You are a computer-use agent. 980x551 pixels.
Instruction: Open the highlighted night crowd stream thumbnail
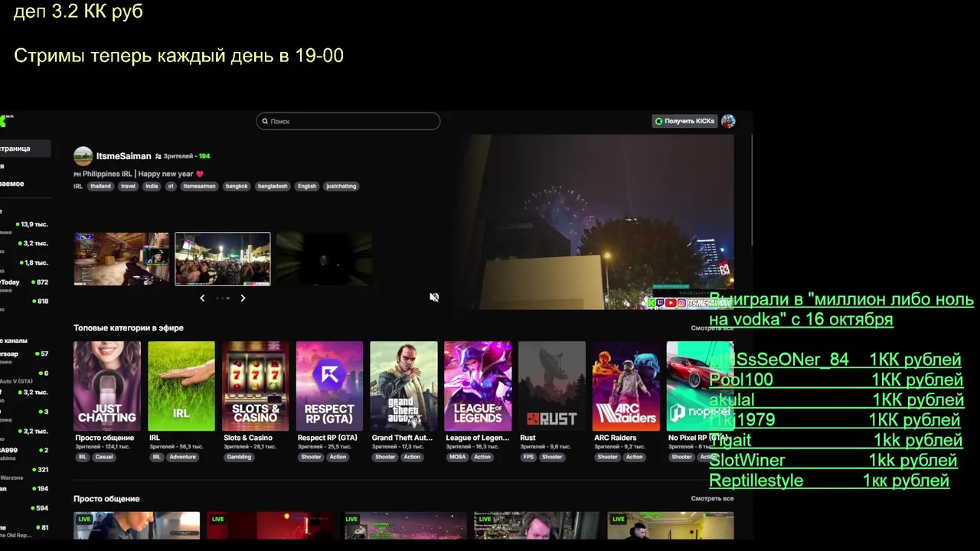point(223,259)
